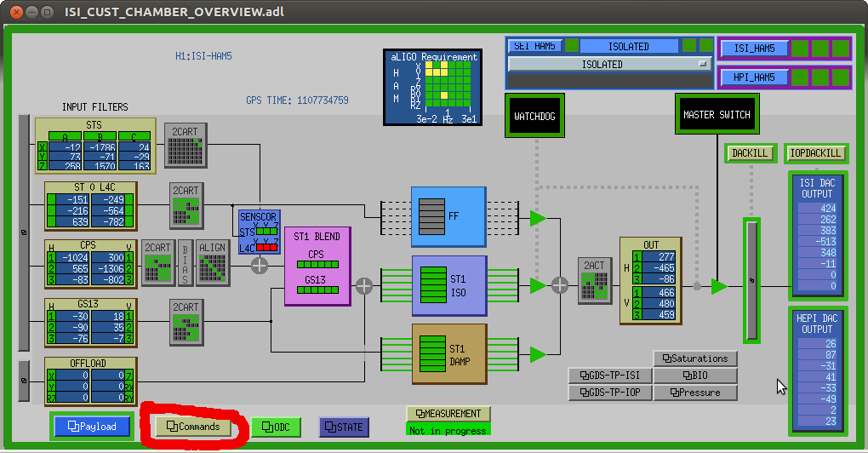
Task: Open the ISI DAC OUTPUT panel
Action: pyautogui.click(x=818, y=235)
